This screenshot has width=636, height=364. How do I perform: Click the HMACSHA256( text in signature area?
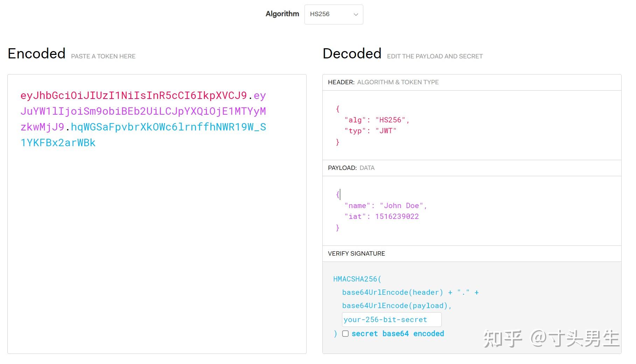click(x=357, y=279)
